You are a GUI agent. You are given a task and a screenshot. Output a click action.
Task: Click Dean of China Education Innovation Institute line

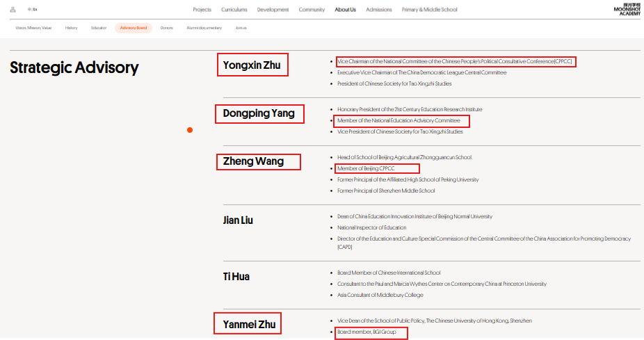(414, 217)
